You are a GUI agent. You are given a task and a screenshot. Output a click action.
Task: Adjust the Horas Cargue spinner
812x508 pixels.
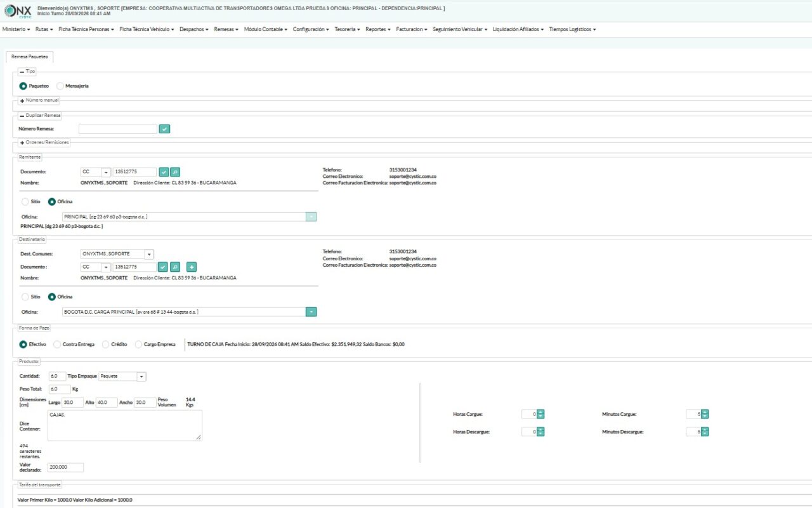tap(540, 414)
